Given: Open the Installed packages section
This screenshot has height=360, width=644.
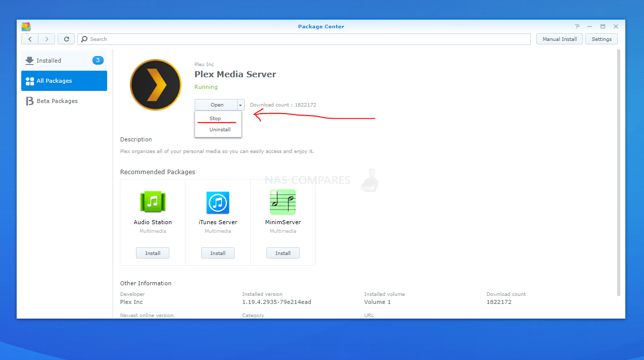Looking at the screenshot, I should 64,61.
